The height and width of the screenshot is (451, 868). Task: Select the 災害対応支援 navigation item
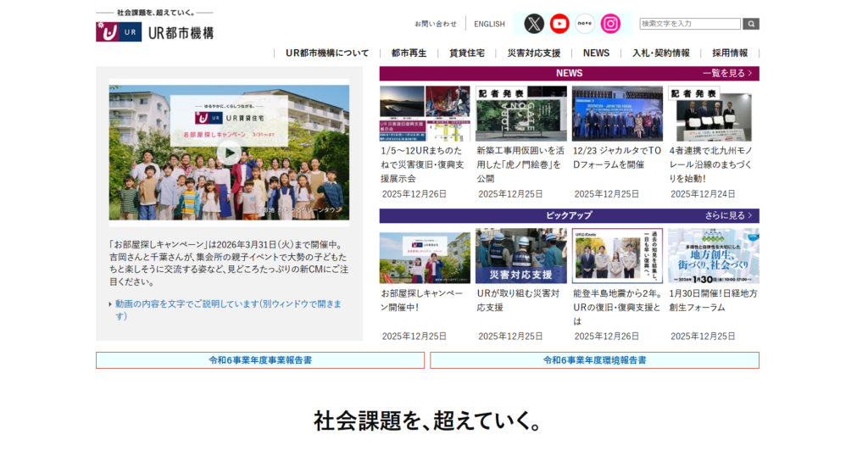coord(534,53)
